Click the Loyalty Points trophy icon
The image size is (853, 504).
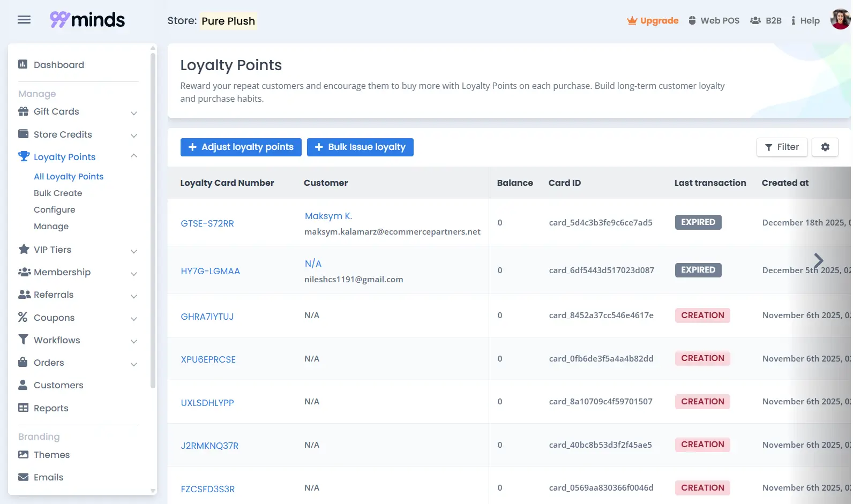[x=24, y=156]
